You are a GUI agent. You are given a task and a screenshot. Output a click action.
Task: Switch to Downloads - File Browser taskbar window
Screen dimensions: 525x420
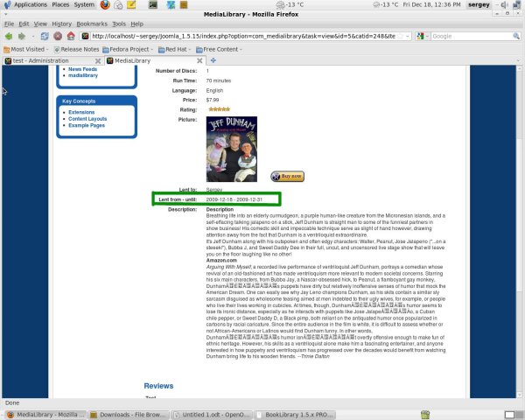click(129, 415)
